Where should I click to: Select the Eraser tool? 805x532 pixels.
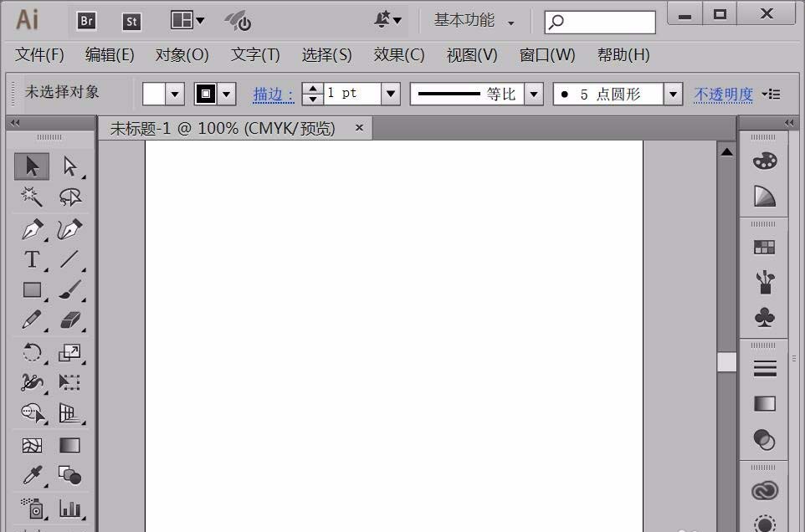[69, 320]
